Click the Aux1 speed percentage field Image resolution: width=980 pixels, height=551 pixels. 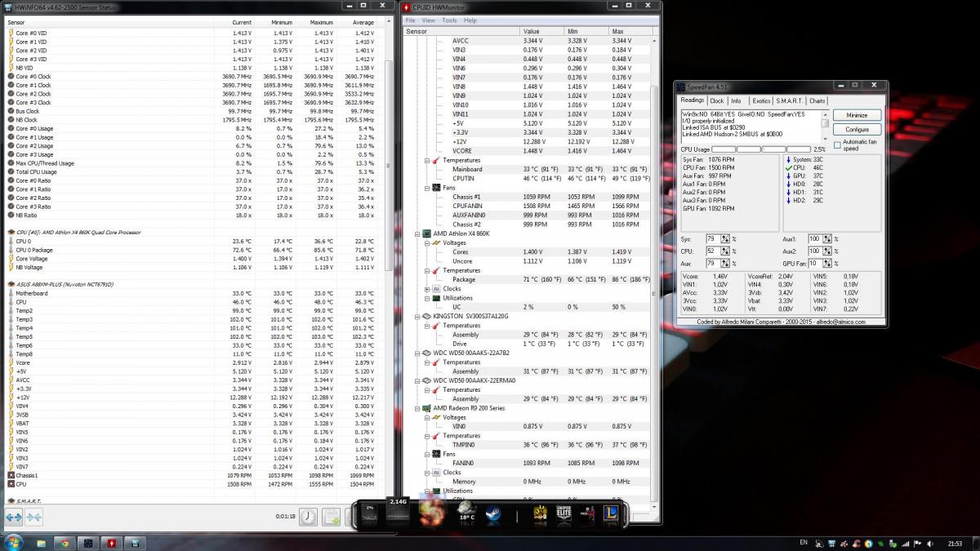click(815, 239)
